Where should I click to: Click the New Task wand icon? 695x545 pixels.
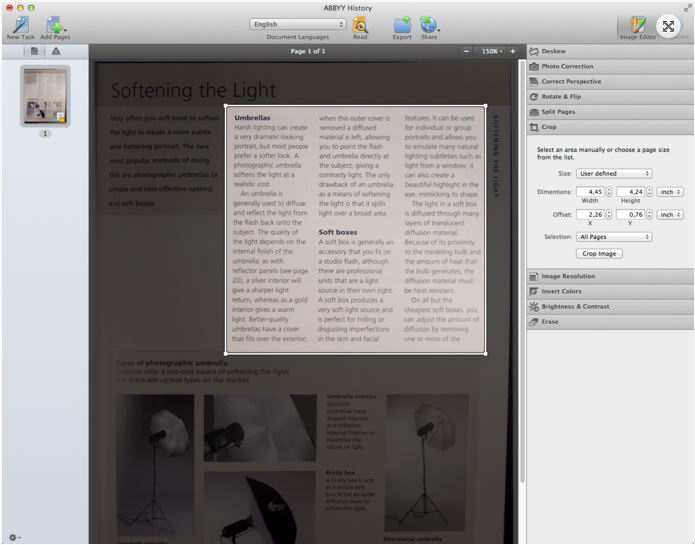point(20,25)
